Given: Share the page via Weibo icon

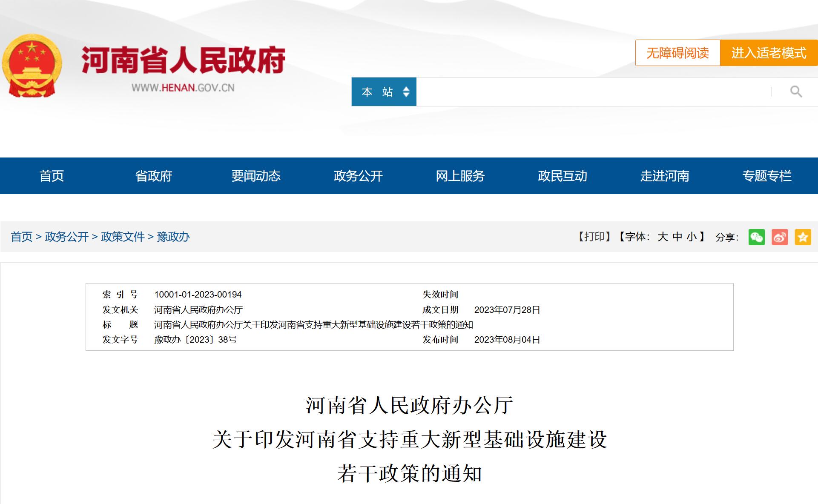Looking at the screenshot, I should [780, 237].
